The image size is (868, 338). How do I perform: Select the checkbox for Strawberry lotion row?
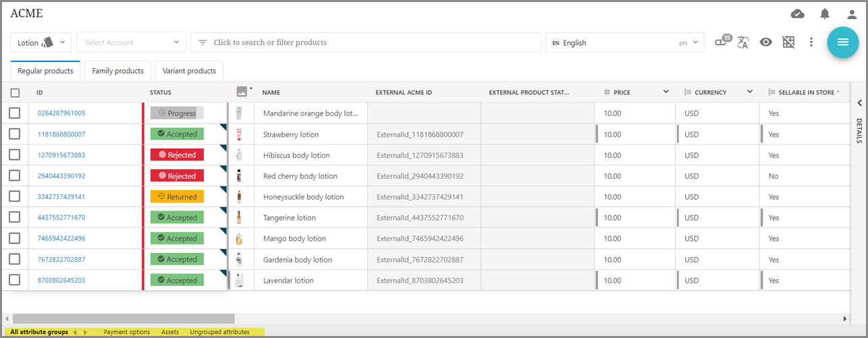click(15, 134)
